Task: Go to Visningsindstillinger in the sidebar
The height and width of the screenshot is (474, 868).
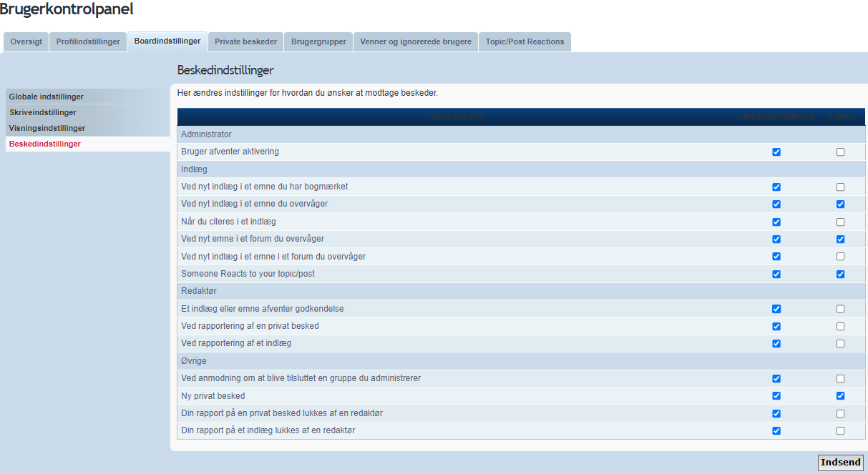Action: [47, 128]
